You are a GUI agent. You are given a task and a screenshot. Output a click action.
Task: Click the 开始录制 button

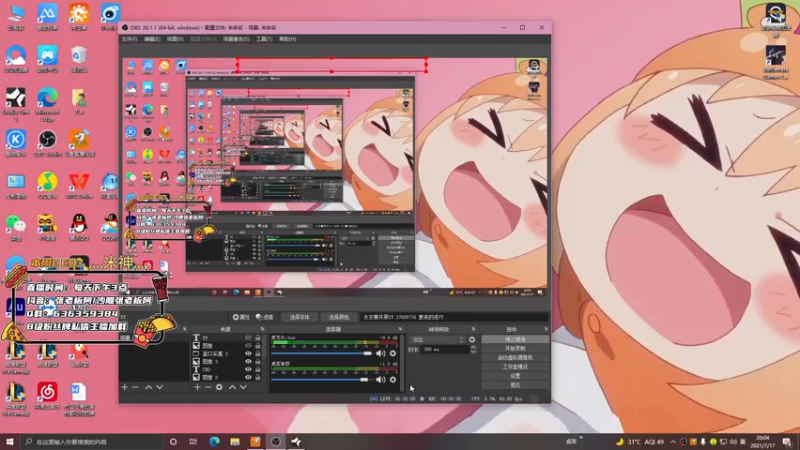515,348
